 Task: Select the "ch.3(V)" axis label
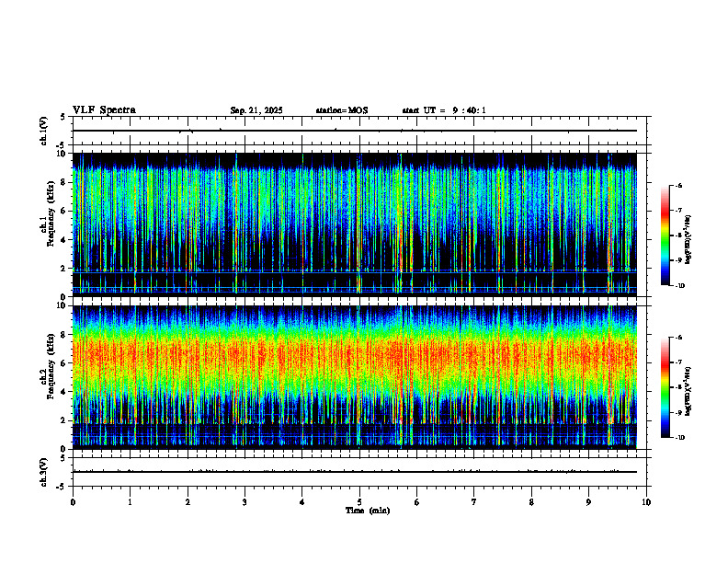point(44,472)
